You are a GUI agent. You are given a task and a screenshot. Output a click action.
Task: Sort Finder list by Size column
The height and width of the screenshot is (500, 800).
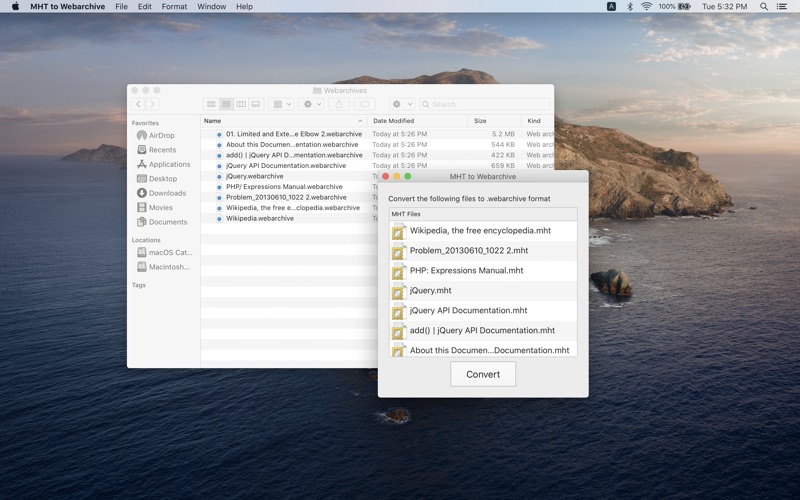tap(494, 121)
